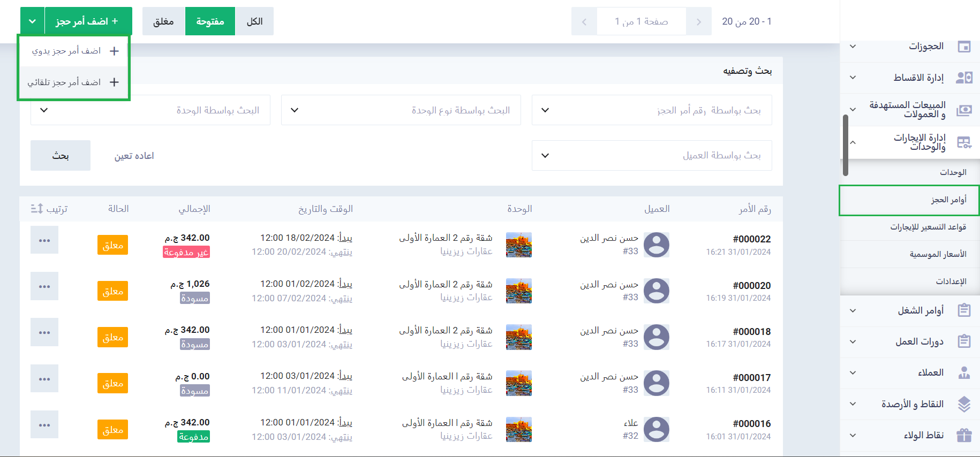The width and height of the screenshot is (980, 457).
Task: Switch to the All (الكل) filter tab
Action: tap(254, 21)
